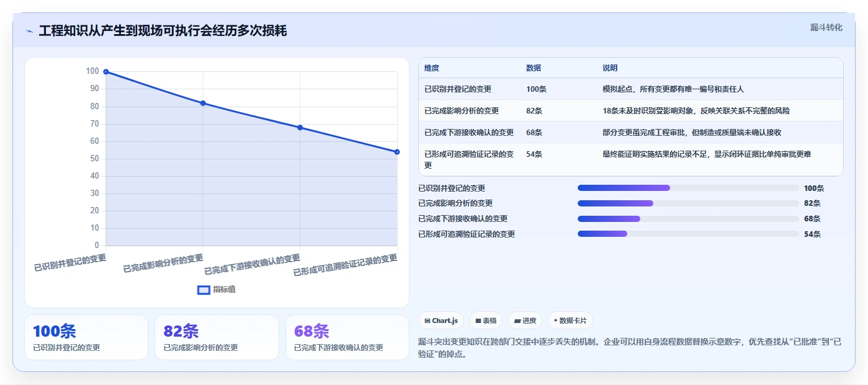Click progress bar for 已完成下游接收确认的变更
The height and width of the screenshot is (385, 868).
[x=688, y=219]
